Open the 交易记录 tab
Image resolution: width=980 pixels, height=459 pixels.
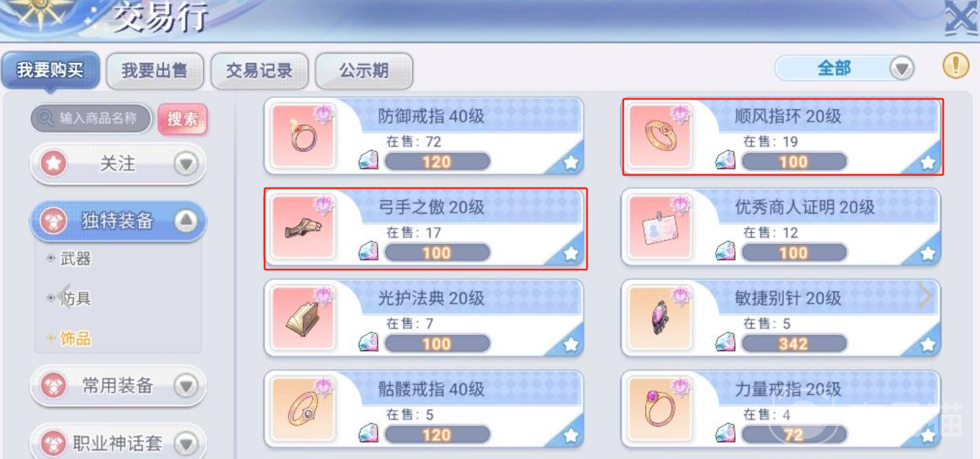(x=259, y=71)
